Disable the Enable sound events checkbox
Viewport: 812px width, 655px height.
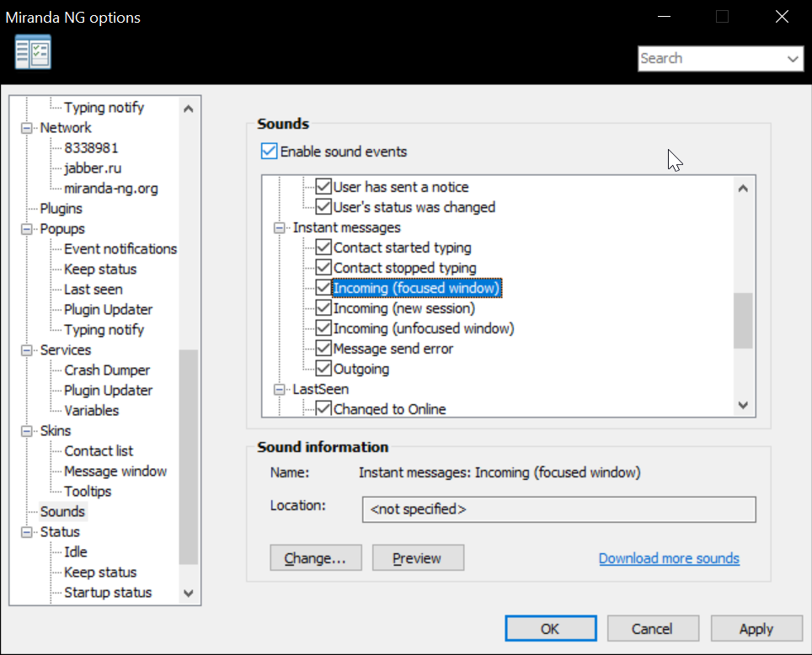(270, 151)
